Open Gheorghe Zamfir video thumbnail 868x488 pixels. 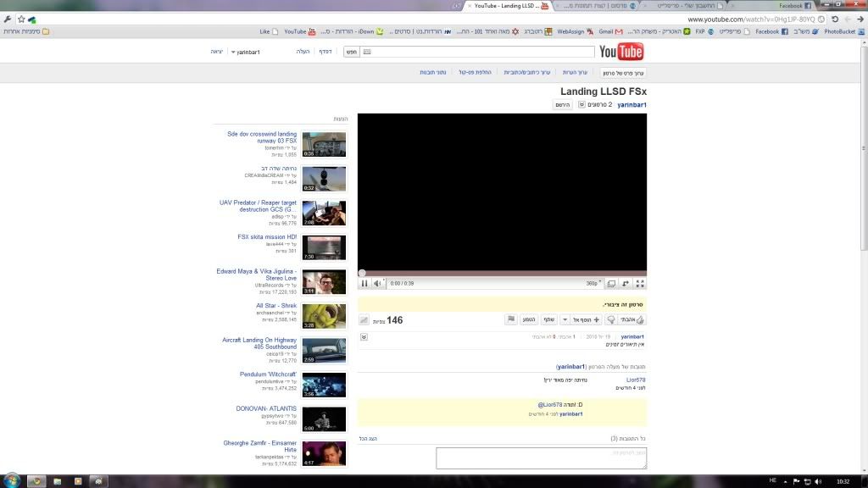pos(324,453)
